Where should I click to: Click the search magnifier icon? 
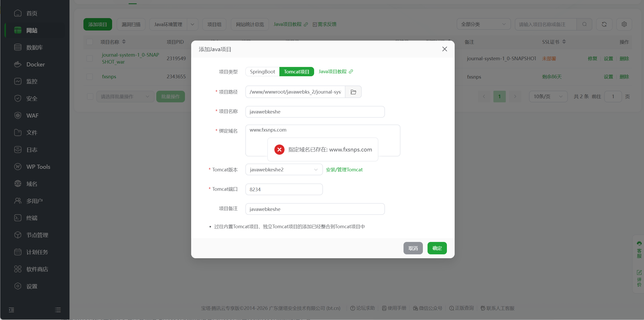coord(584,24)
